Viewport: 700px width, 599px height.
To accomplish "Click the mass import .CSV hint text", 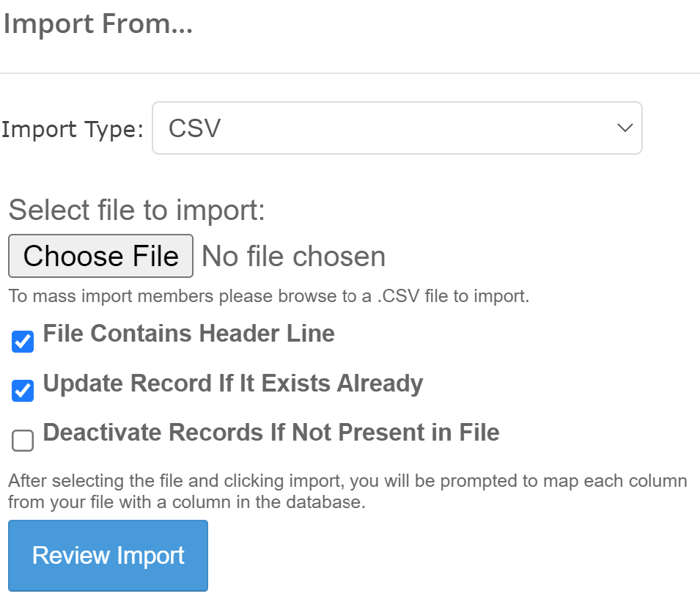I will (268, 297).
